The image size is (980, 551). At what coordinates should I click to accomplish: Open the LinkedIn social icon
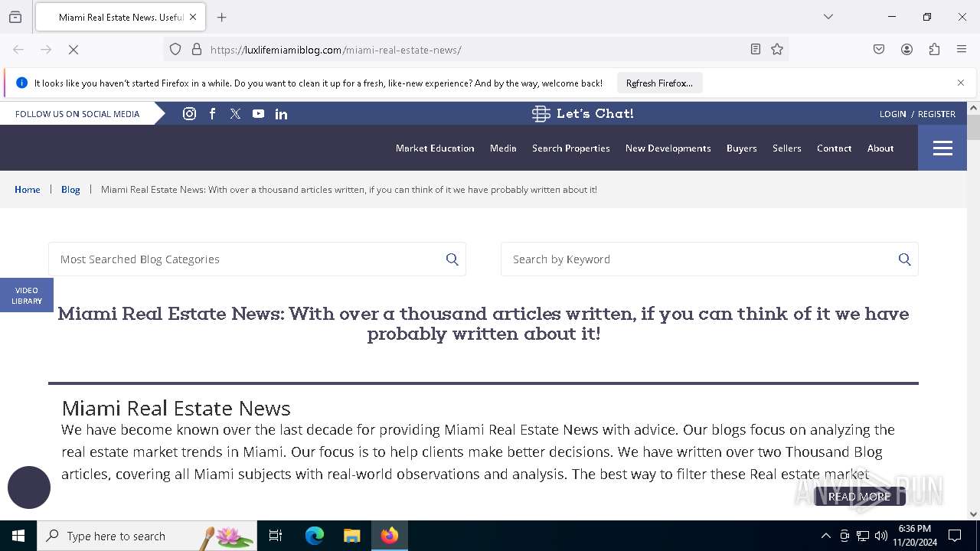[x=281, y=113]
